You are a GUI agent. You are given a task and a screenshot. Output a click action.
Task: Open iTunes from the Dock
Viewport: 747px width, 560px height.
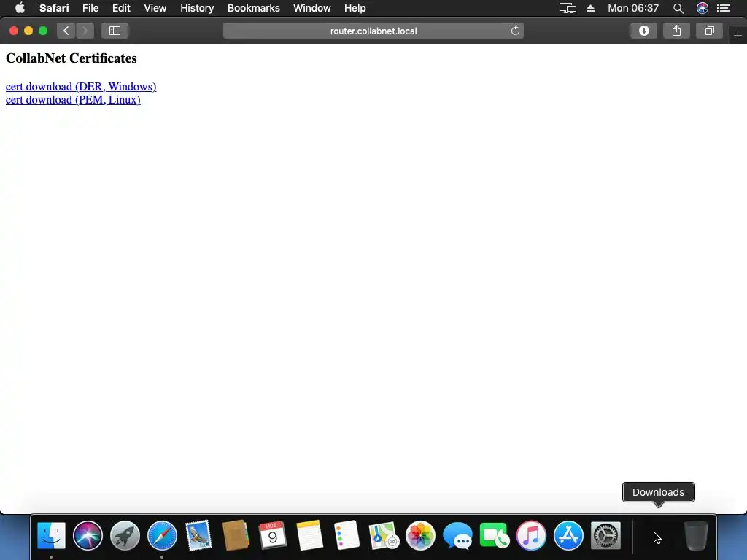pos(531,536)
